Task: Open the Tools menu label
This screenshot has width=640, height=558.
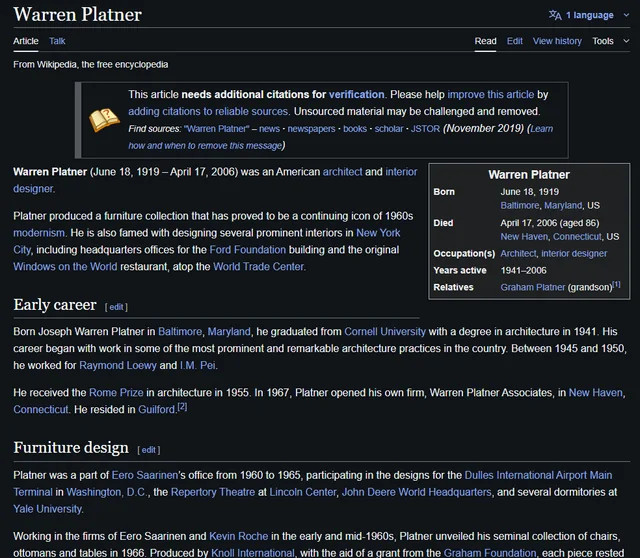Action: (x=603, y=41)
